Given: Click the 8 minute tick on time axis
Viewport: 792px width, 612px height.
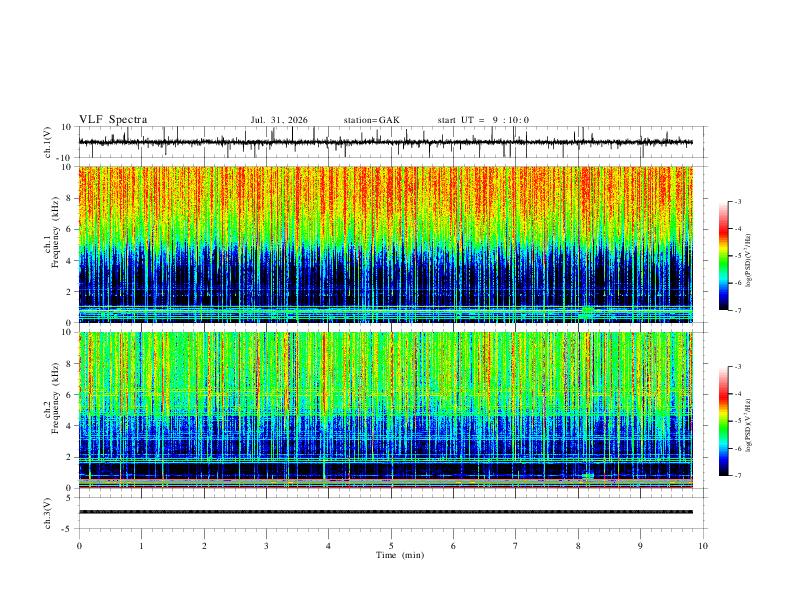Looking at the screenshot, I should (x=578, y=546).
